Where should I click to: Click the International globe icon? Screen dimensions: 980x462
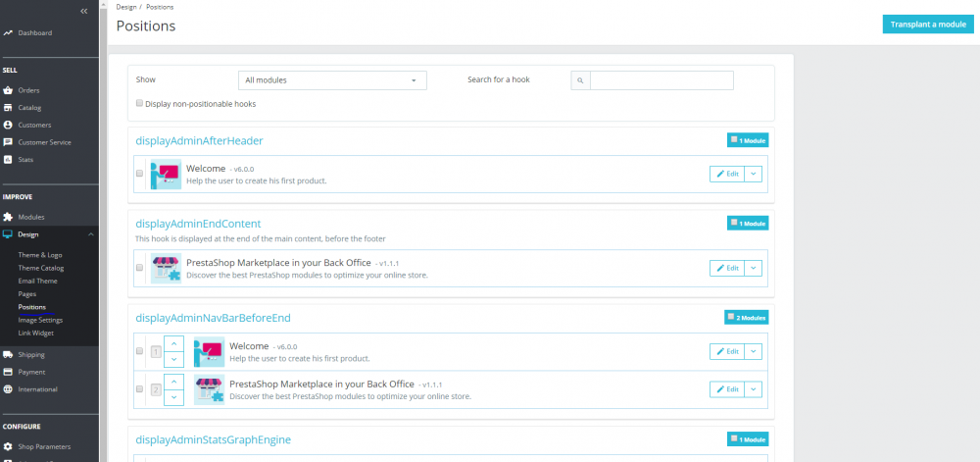[8, 388]
